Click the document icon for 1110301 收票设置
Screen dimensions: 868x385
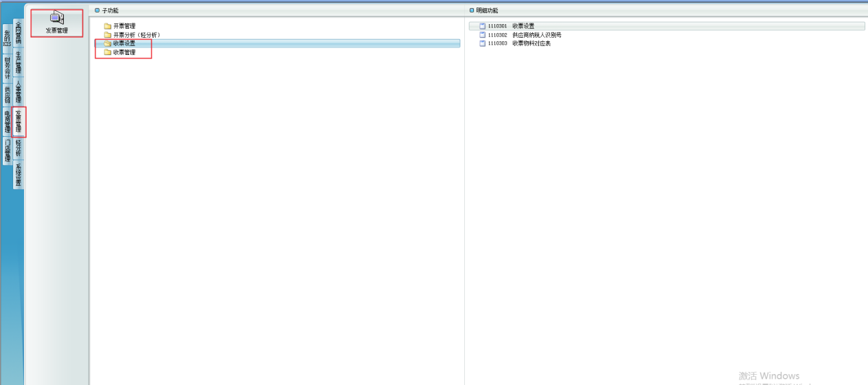point(482,26)
